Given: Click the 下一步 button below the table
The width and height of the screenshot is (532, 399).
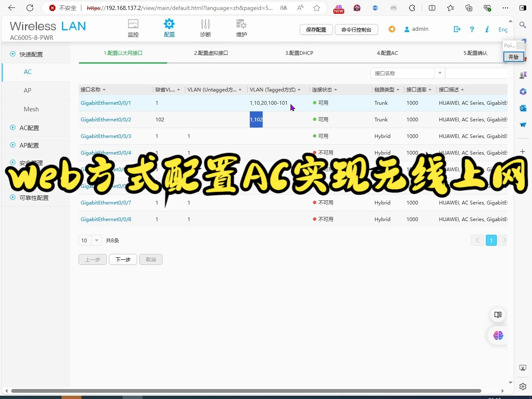Looking at the screenshot, I should pos(123,259).
